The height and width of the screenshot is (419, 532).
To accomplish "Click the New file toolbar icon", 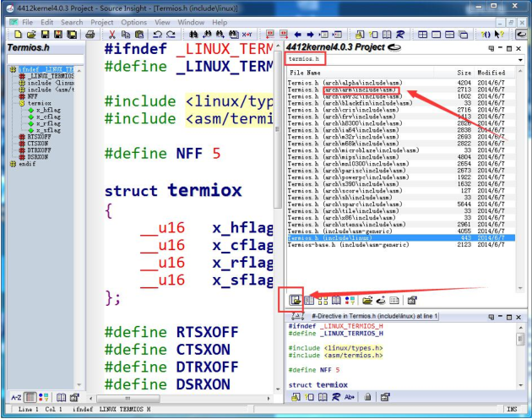I will (x=18, y=35).
